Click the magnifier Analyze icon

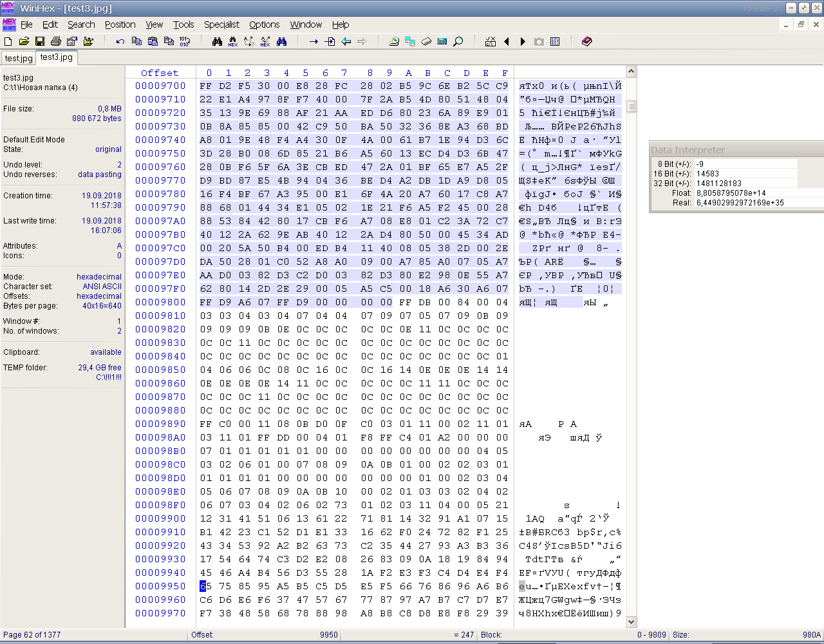(458, 41)
